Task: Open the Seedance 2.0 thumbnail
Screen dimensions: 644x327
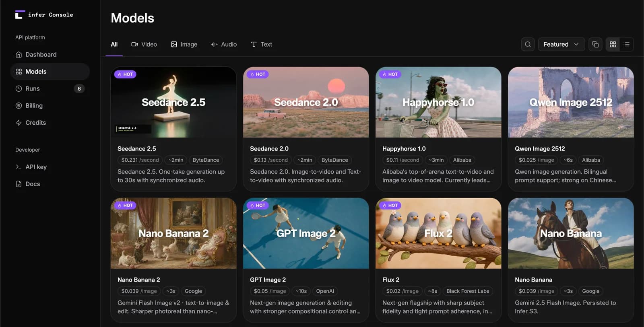Action: (306, 102)
